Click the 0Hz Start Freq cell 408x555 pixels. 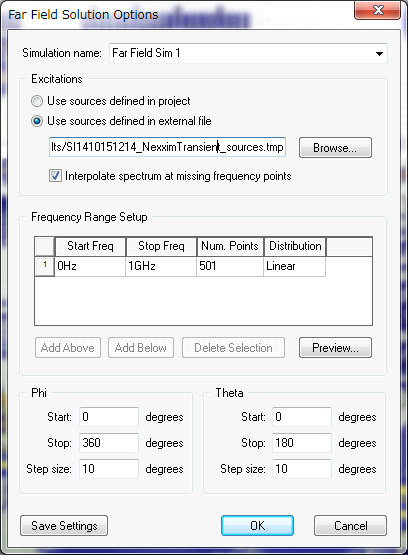pyautogui.click(x=90, y=266)
